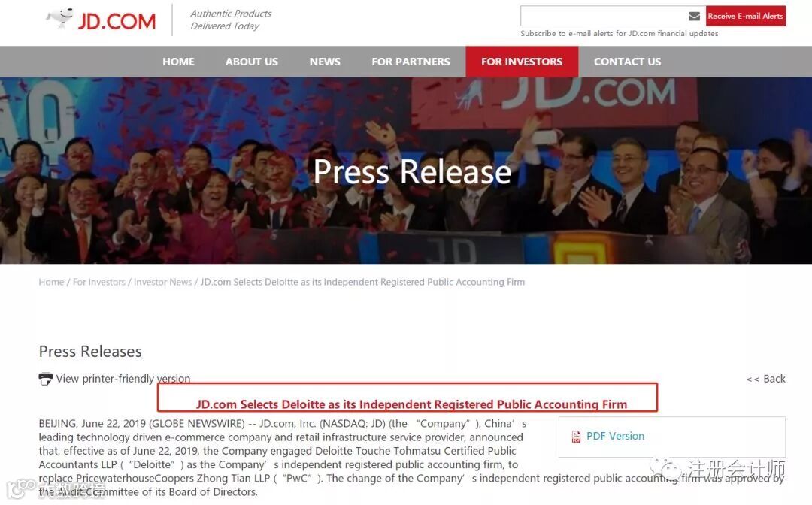Viewport: 812px width, 505px height.
Task: Open the FOR PARTNERS menu
Action: [411, 62]
